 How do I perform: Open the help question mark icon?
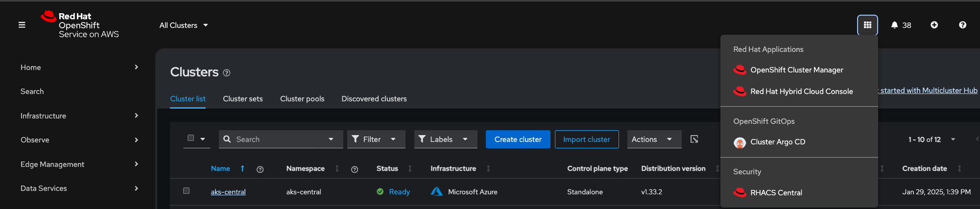[x=962, y=25]
